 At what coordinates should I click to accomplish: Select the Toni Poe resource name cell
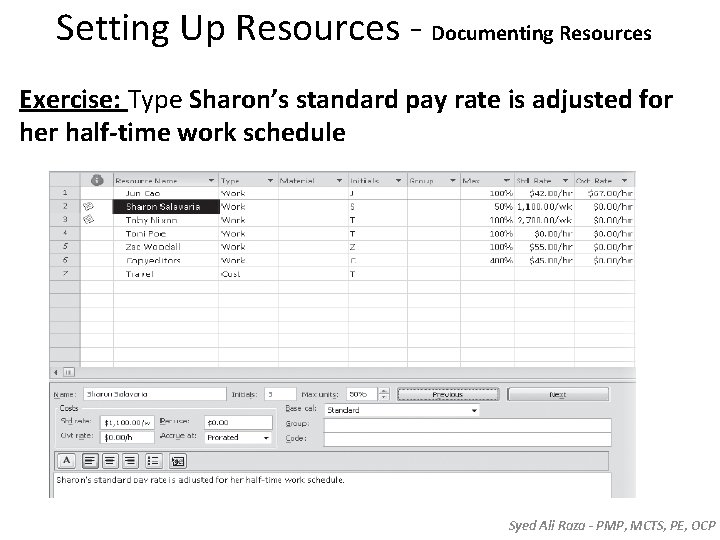click(166, 233)
